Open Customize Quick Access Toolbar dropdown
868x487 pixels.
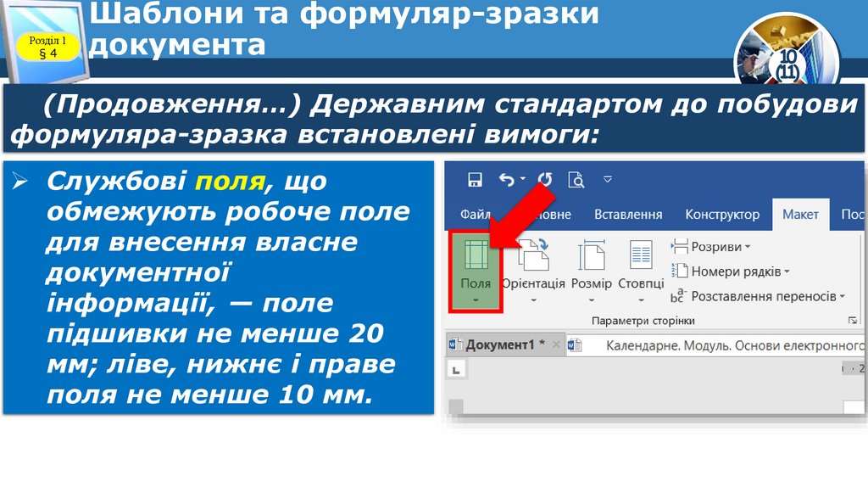coord(608,179)
